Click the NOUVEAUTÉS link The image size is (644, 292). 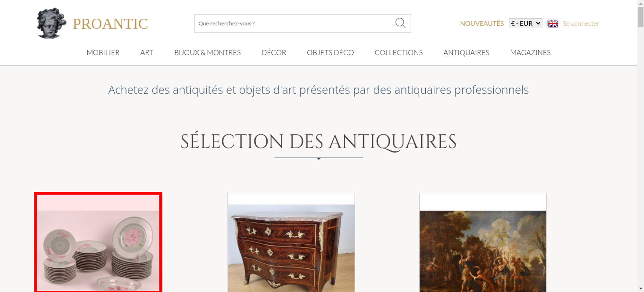tap(482, 23)
